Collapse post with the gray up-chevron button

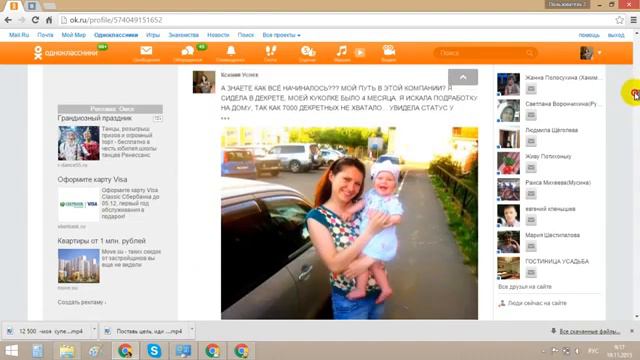pos(463,77)
